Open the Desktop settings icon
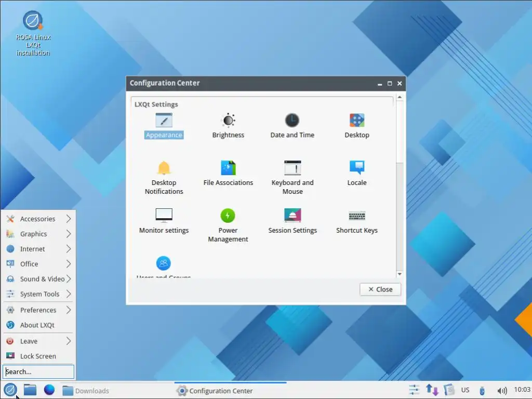This screenshot has width=532, height=399. pos(356,125)
